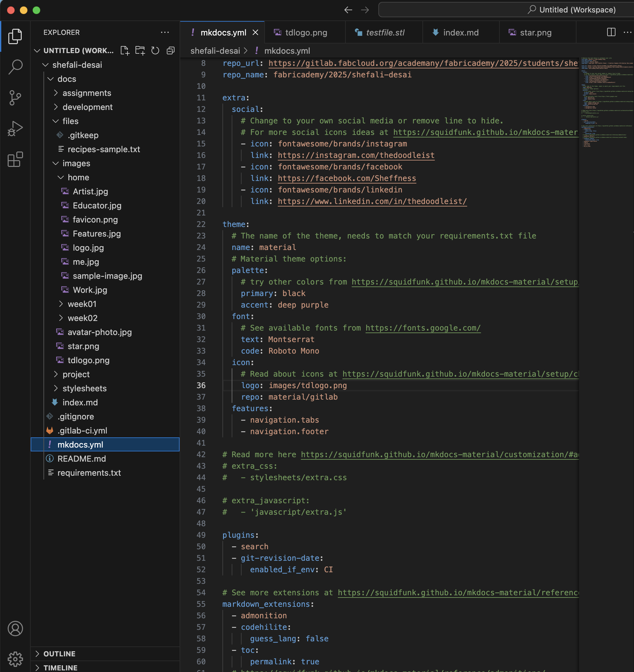Open requirements.txt file
The height and width of the screenshot is (672, 634).
coord(105,473)
